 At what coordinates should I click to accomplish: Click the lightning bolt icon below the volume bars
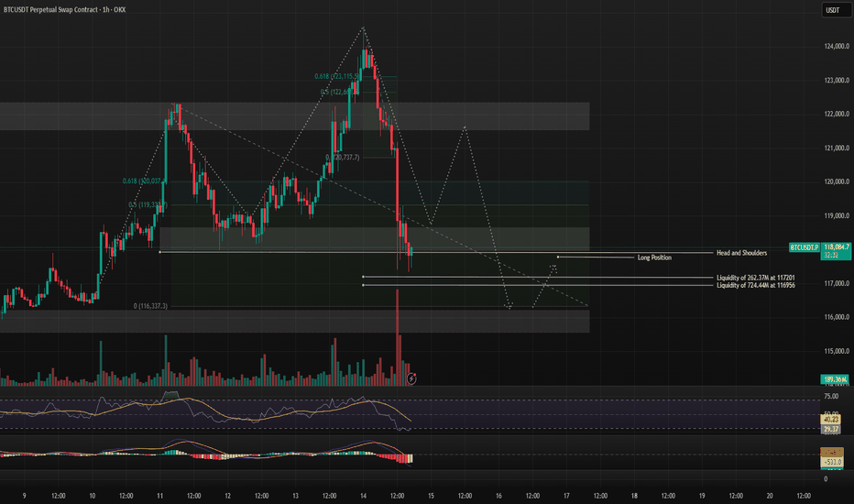pyautogui.click(x=411, y=378)
